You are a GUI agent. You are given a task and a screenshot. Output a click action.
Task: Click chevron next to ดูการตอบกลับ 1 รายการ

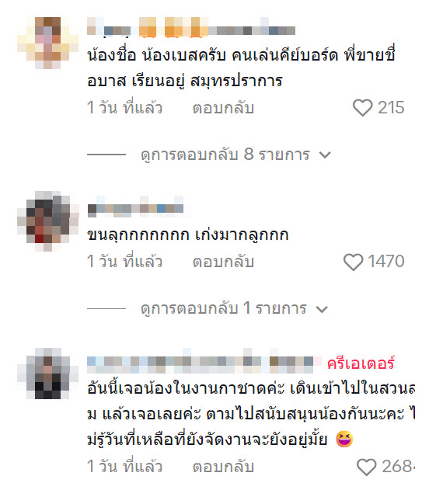(322, 309)
